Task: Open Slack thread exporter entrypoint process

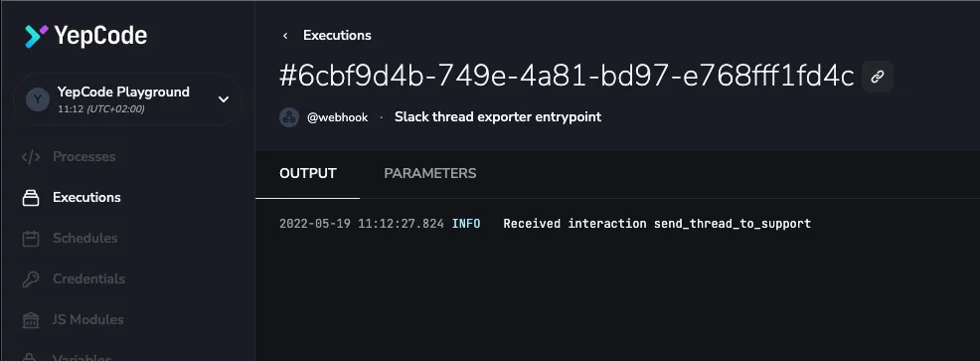Action: [498, 117]
